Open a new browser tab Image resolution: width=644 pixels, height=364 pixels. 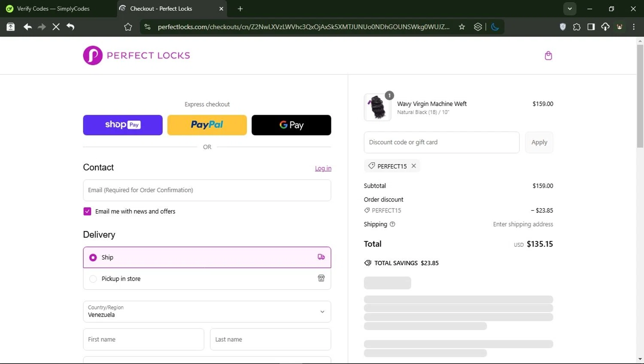point(240,9)
